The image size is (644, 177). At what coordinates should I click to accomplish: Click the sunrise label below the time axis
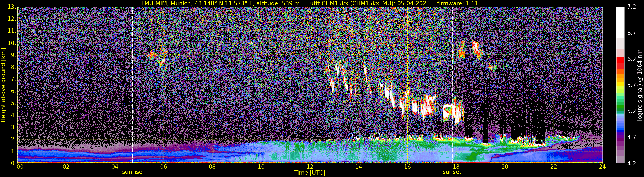(132, 172)
